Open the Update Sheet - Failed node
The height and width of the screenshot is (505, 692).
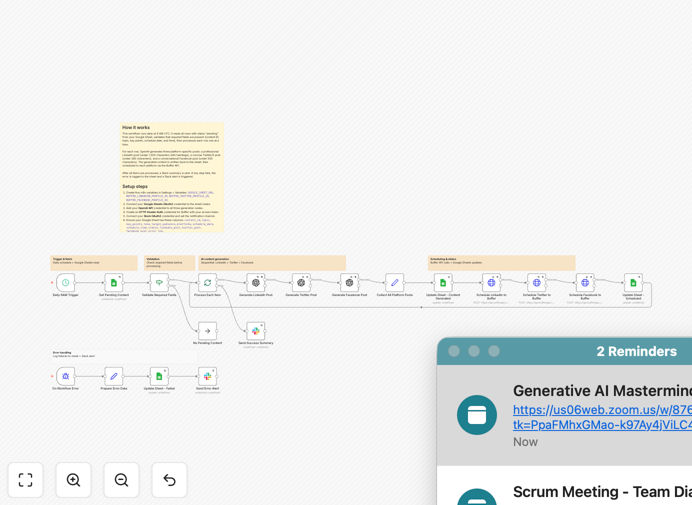click(x=159, y=377)
